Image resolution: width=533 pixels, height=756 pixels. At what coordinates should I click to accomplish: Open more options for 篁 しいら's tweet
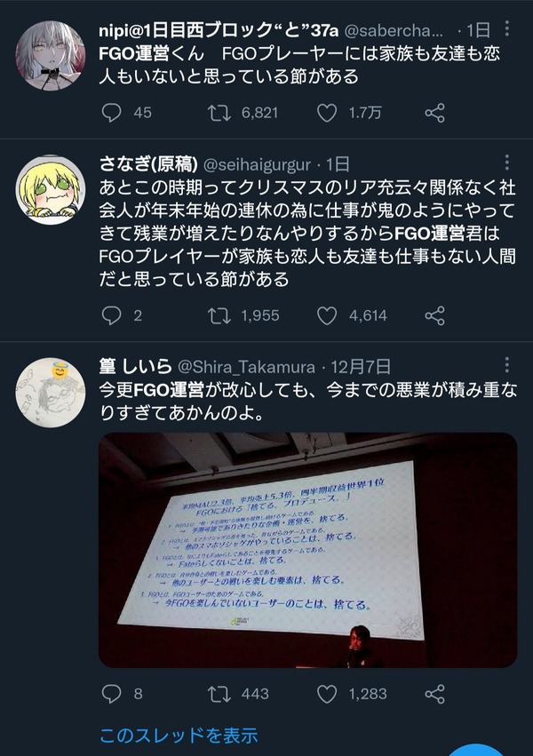click(506, 365)
